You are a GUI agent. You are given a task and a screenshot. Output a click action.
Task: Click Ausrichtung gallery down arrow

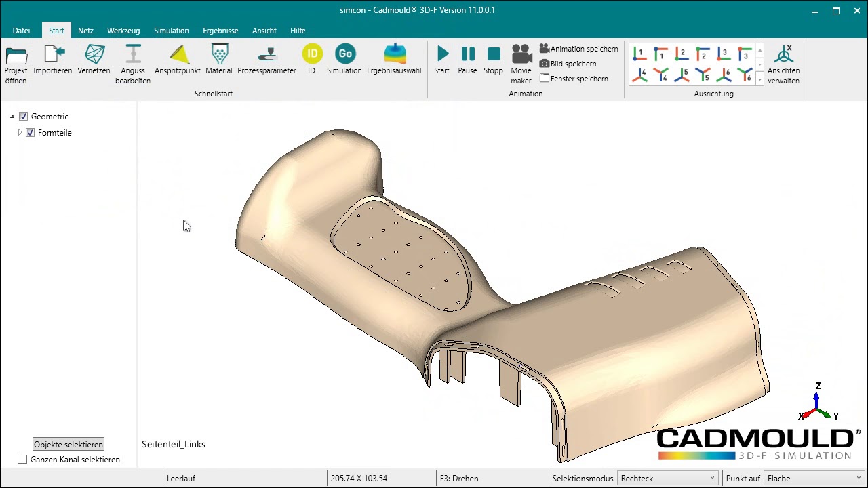coord(759,64)
